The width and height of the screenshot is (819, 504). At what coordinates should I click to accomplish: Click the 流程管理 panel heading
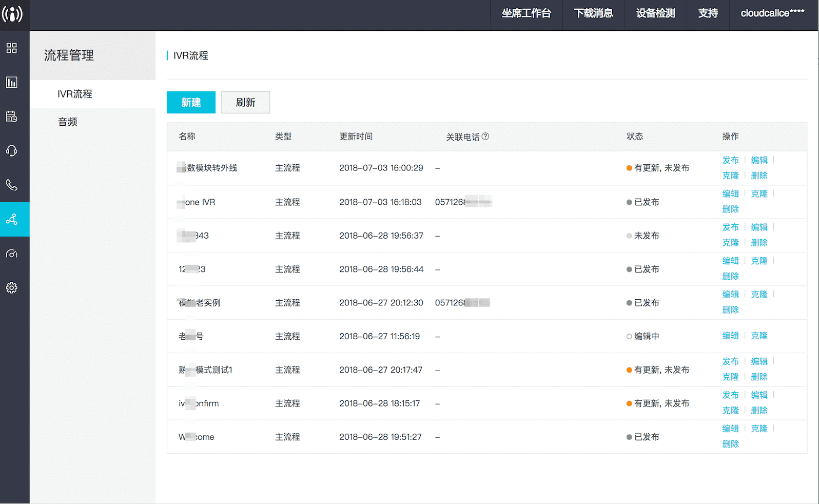pyautogui.click(x=69, y=55)
